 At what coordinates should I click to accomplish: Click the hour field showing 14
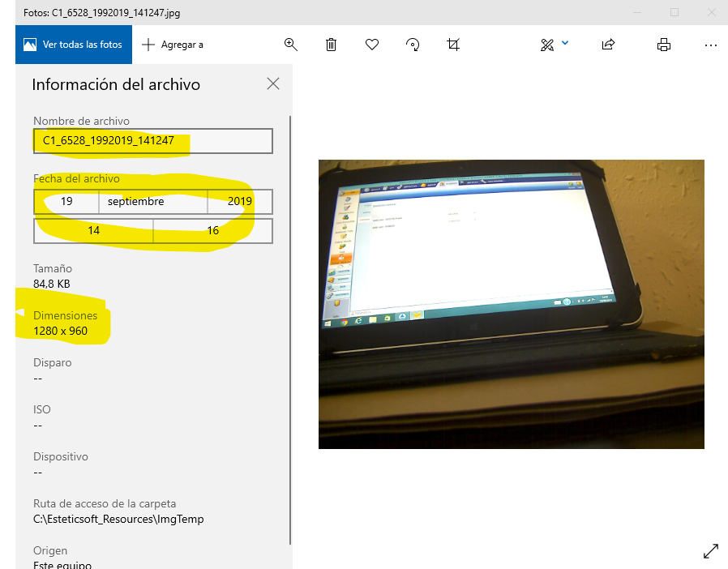(93, 230)
